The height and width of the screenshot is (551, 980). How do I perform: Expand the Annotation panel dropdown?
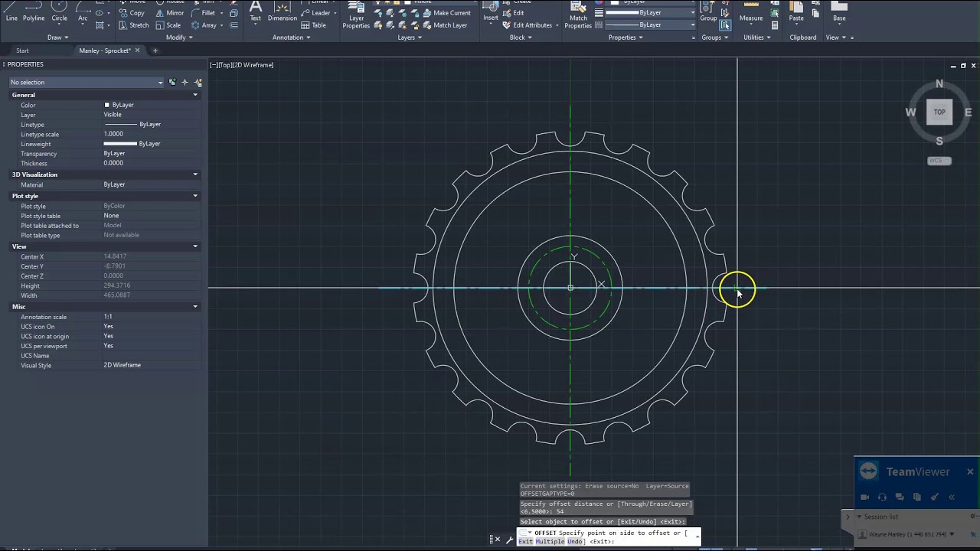click(x=292, y=37)
